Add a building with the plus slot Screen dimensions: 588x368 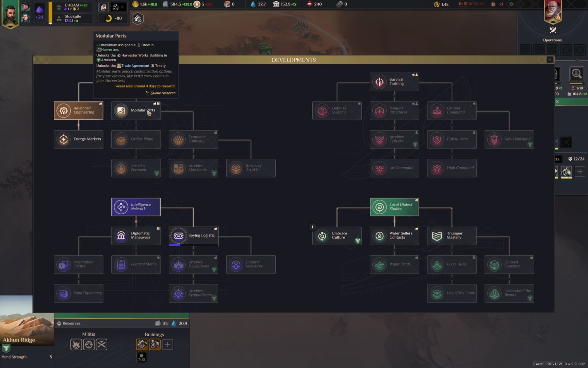click(167, 344)
